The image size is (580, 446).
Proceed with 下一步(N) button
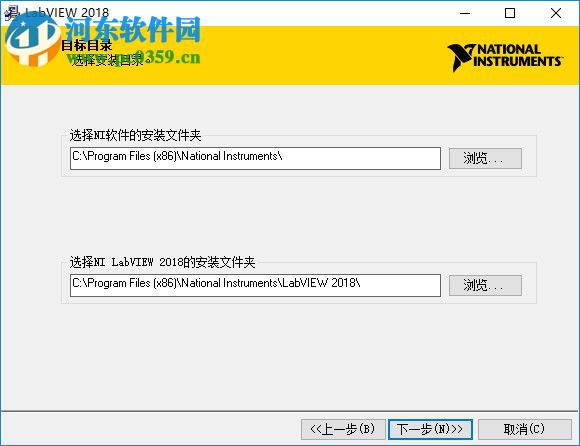[430, 429]
